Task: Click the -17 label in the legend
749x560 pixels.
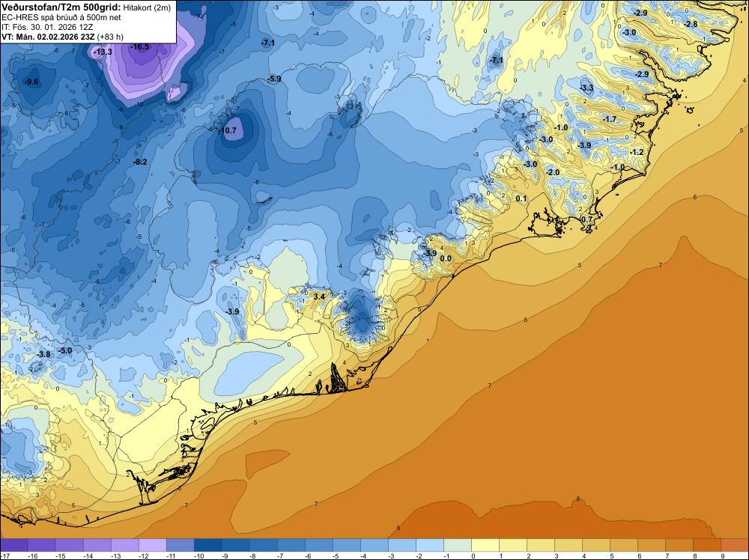Action: (4, 556)
